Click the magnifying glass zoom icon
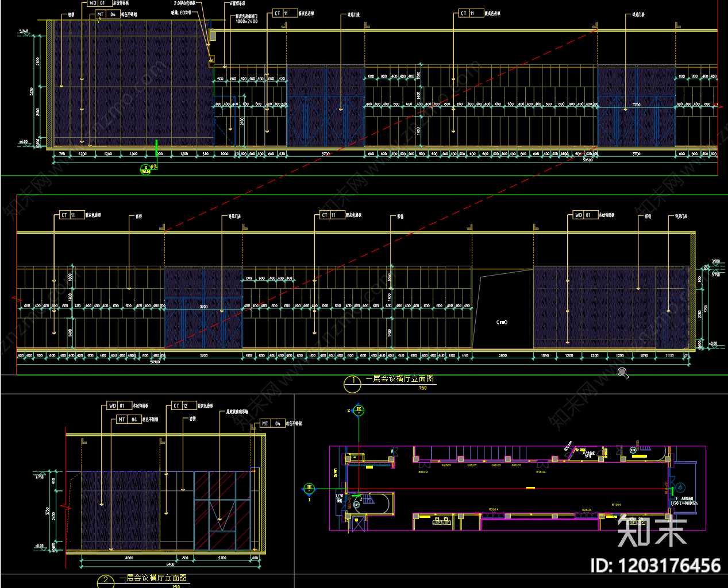Screen dimensions: 728x588 click(623, 373)
